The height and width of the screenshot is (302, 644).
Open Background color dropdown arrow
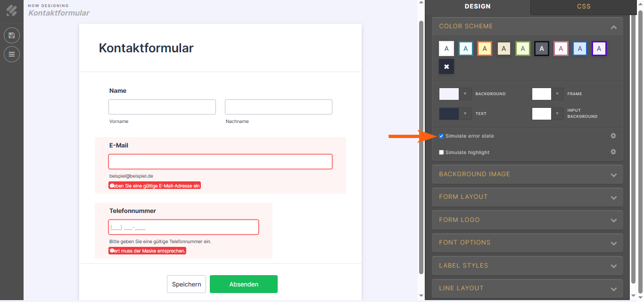pyautogui.click(x=465, y=94)
